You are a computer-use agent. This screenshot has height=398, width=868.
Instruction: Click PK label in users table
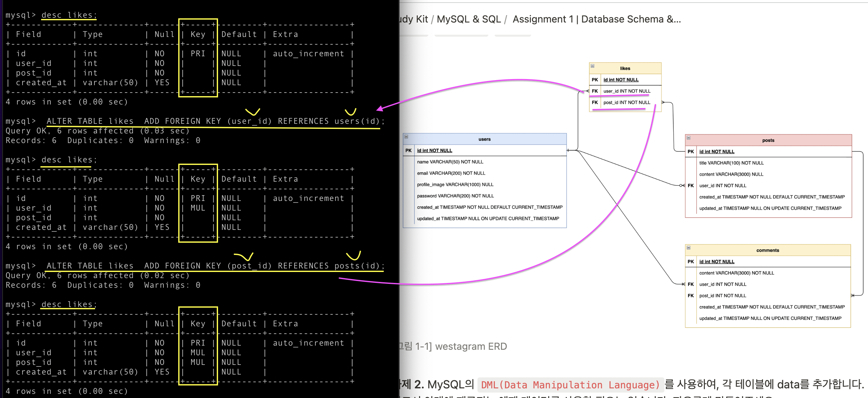(408, 150)
